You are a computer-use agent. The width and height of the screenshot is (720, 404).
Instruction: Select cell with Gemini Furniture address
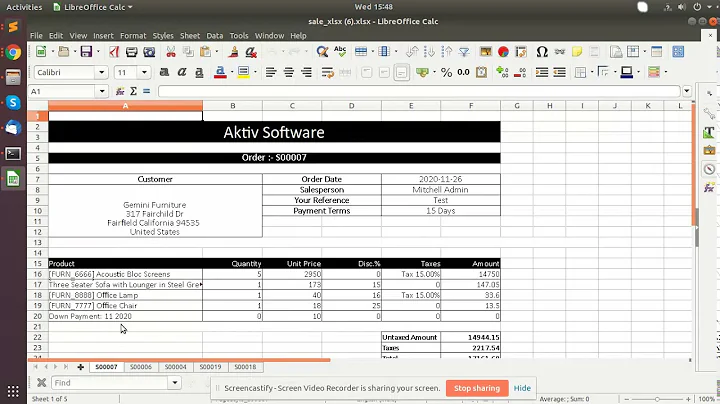pyautogui.click(x=155, y=211)
